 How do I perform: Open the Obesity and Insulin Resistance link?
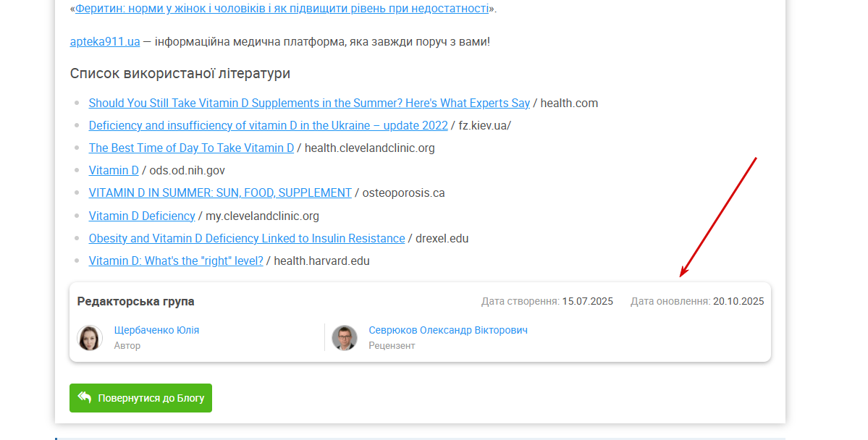(247, 238)
